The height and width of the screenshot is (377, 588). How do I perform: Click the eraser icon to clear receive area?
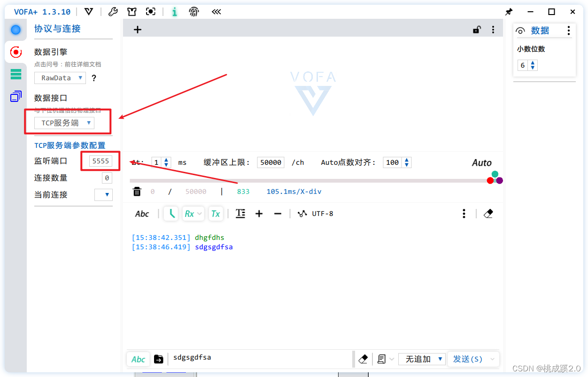pyautogui.click(x=488, y=213)
